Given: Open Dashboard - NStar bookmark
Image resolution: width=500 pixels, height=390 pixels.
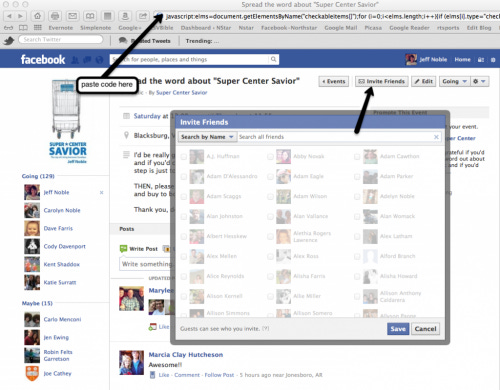Looking at the screenshot, I should (206, 28).
